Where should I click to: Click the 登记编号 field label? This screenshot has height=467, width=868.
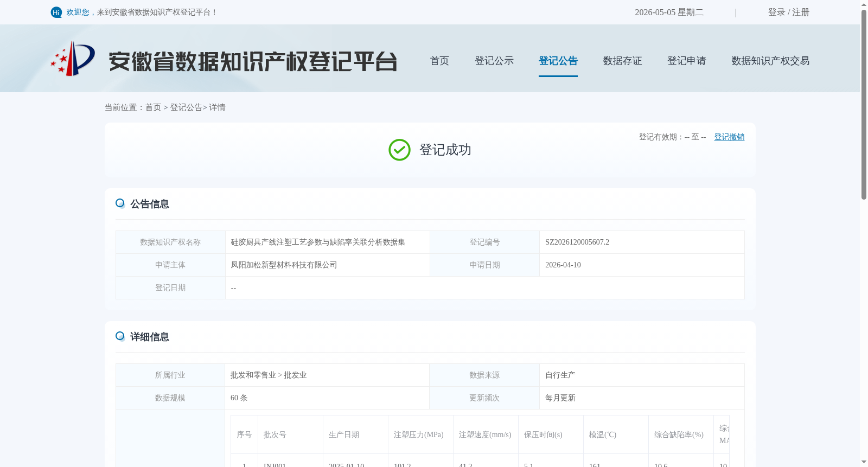484,242
